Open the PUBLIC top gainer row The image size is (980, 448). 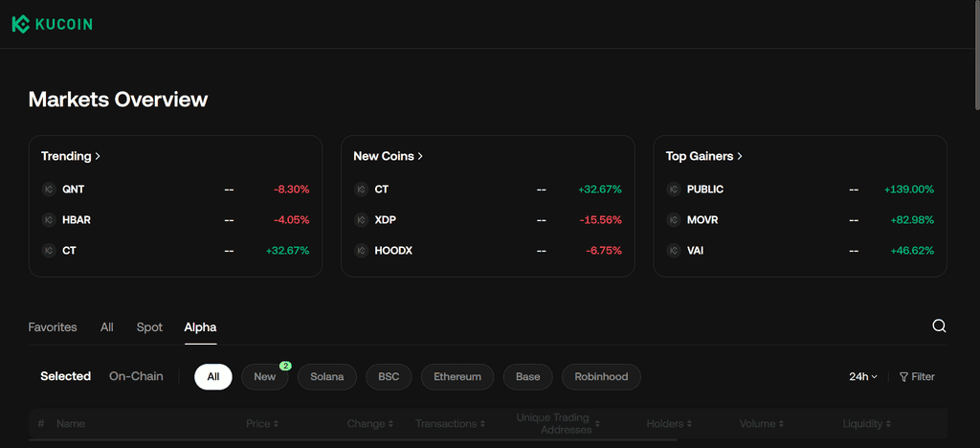pos(800,190)
